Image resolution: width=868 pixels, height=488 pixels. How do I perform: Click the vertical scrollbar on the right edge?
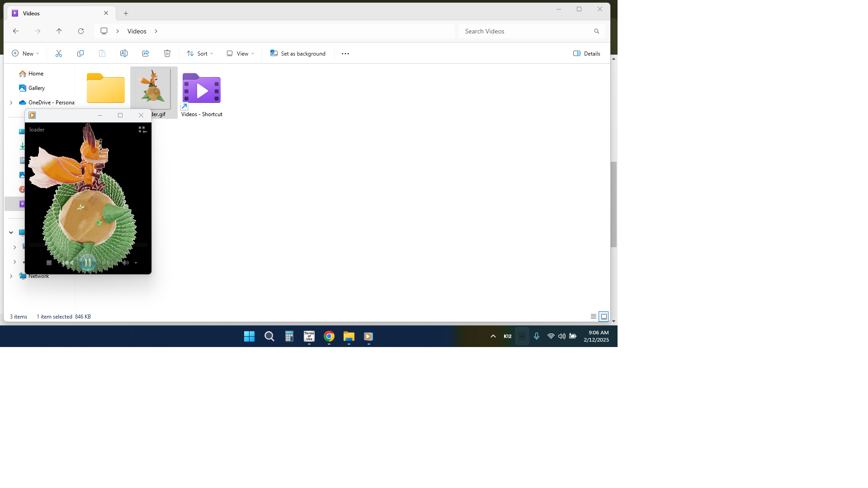(x=613, y=204)
